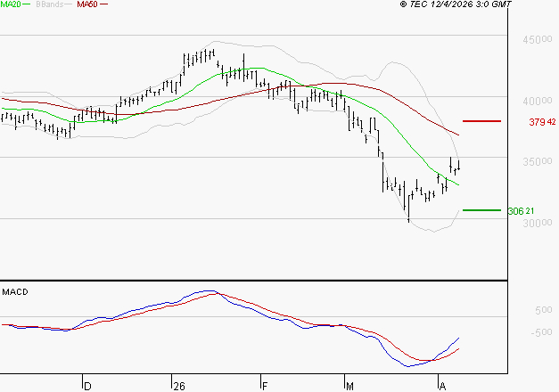Click the MA50 legend label

click(x=87, y=4)
